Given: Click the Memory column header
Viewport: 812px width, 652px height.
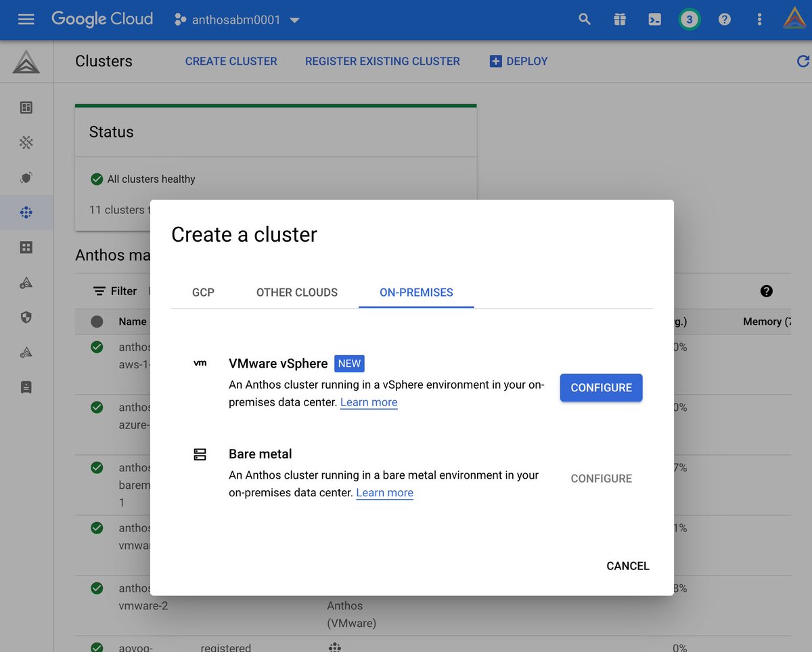Looking at the screenshot, I should 766,322.
